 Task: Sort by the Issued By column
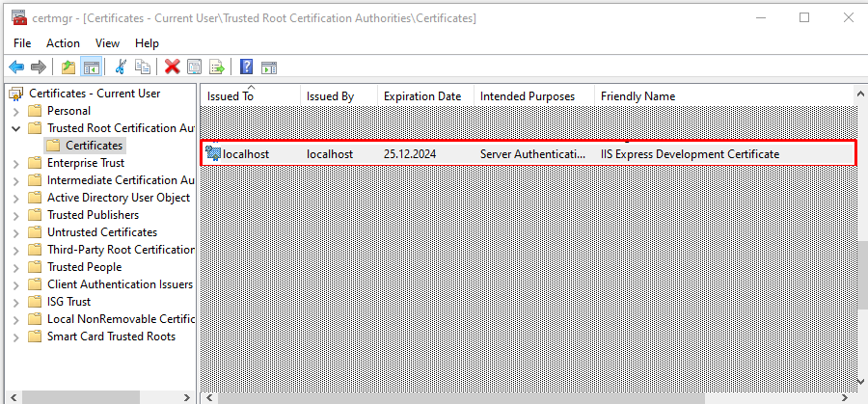coord(339,95)
